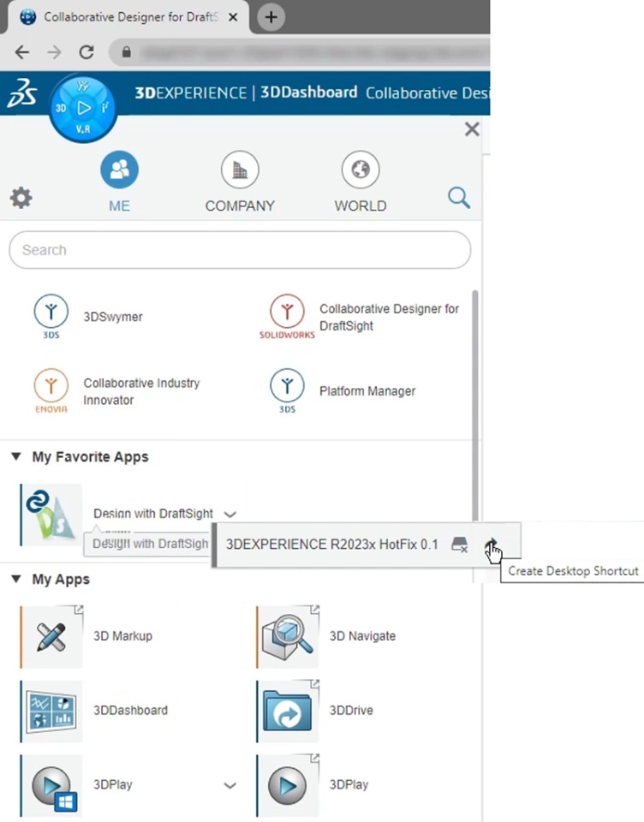
Task: Open the settings gear icon
Action: (21, 198)
